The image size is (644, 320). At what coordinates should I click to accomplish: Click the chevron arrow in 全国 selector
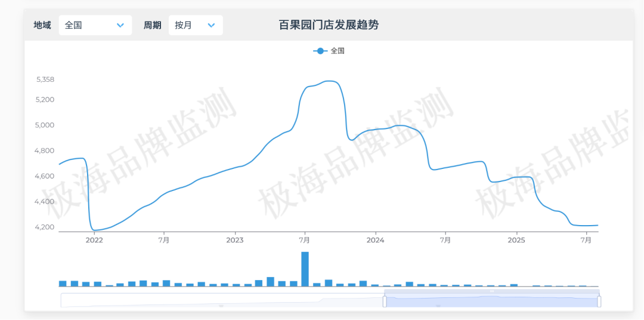(x=120, y=25)
